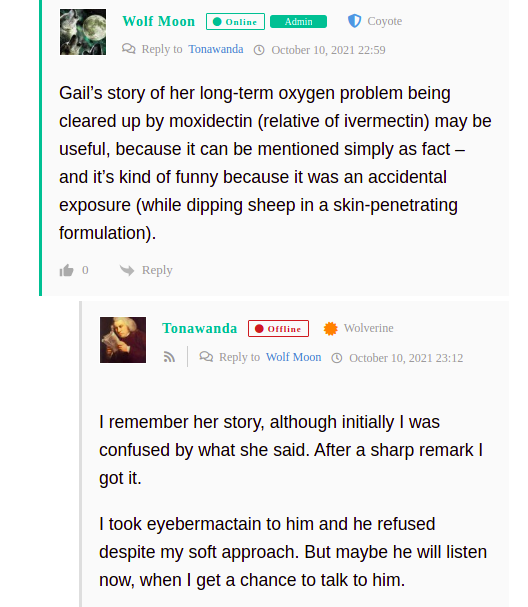This screenshot has height=607, width=528.
Task: Open the Wolf Moon author profile name
Action: [159, 21]
